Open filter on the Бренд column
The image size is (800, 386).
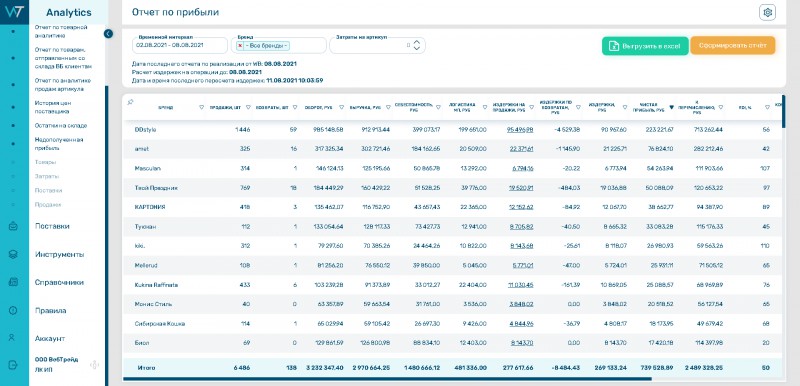pyautogui.click(x=201, y=108)
